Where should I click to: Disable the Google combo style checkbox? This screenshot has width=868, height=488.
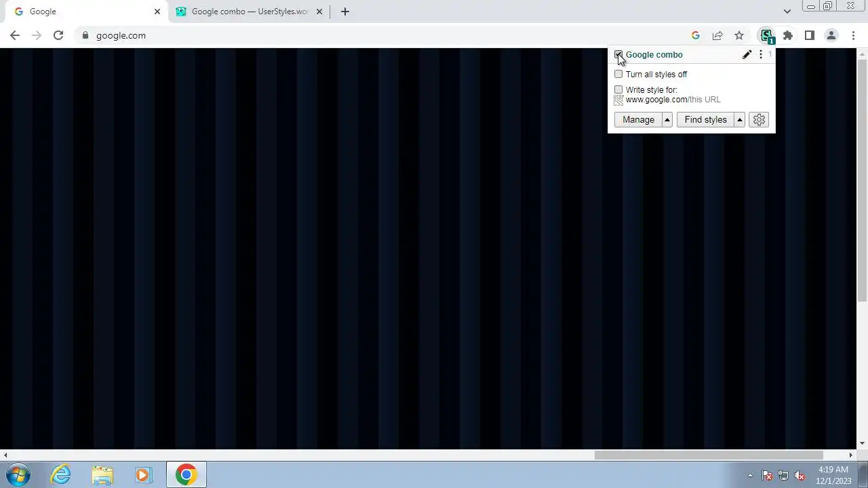(x=618, y=55)
